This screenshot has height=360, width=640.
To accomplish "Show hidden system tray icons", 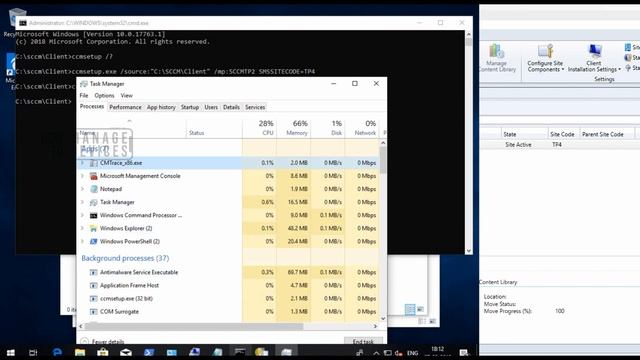I will [x=376, y=353].
